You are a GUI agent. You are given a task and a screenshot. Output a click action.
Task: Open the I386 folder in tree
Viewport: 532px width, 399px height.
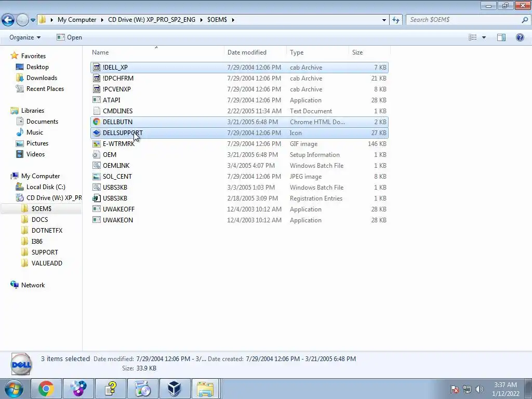(37, 241)
